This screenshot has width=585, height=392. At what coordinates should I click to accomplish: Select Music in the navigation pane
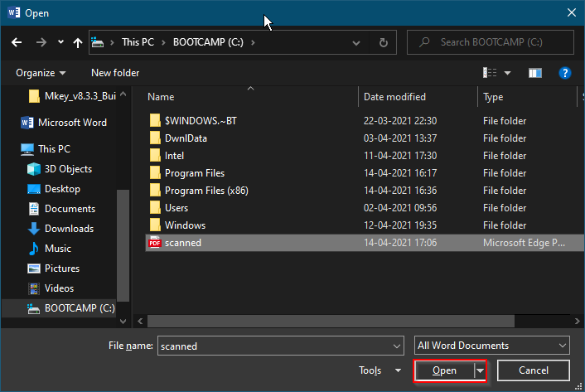click(57, 249)
